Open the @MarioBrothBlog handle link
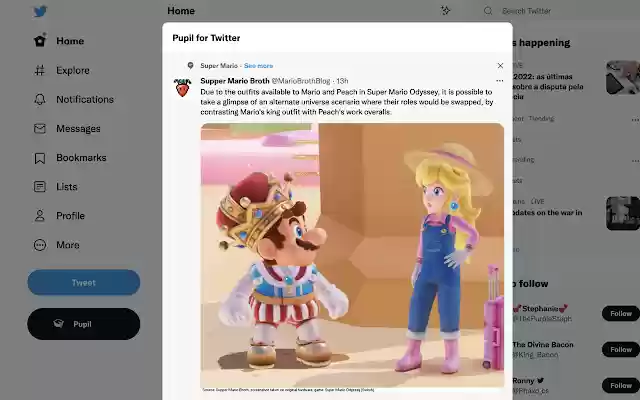This screenshot has height=400, width=640. click(x=301, y=81)
